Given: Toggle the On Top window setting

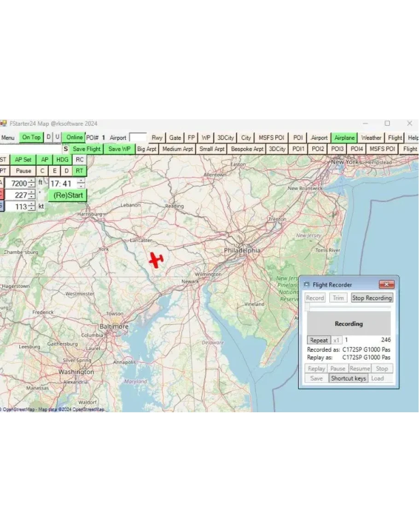Looking at the screenshot, I should [31, 137].
